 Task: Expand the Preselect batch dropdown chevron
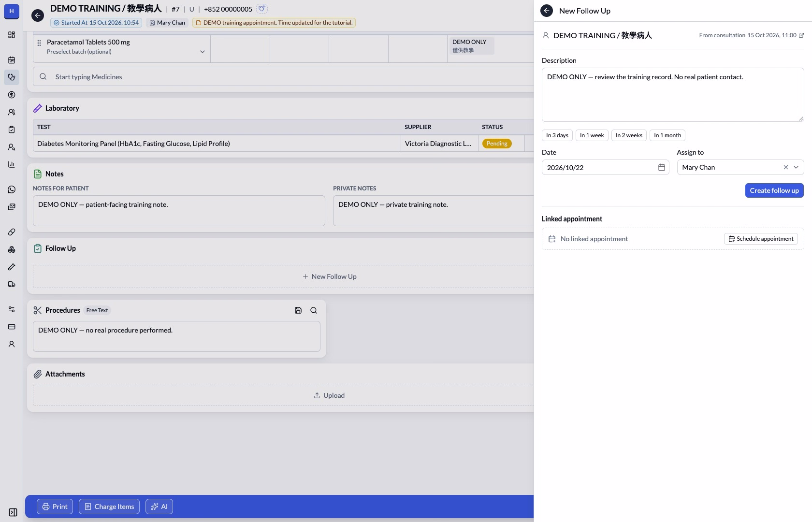[x=203, y=52]
